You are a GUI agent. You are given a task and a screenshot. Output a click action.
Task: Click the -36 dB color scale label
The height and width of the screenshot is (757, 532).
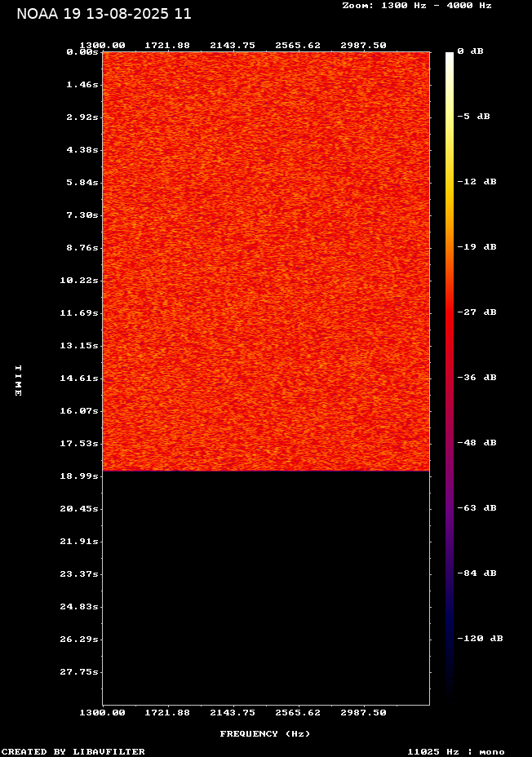pyautogui.click(x=477, y=377)
